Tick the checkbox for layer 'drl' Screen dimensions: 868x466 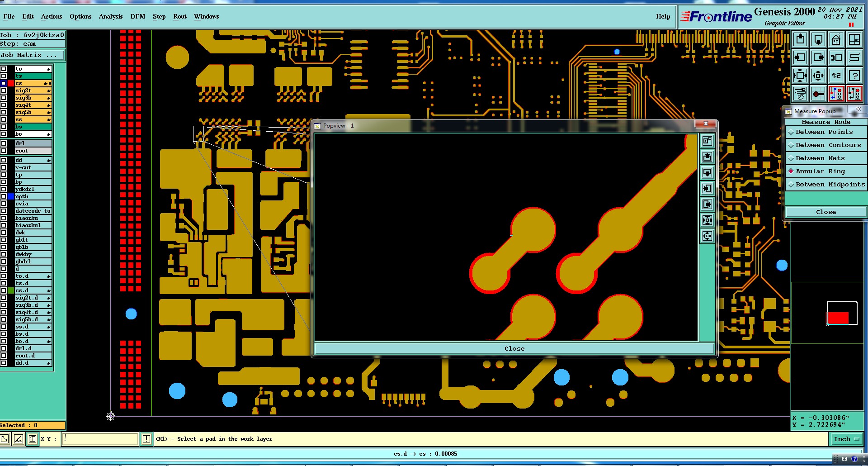[x=4, y=143]
